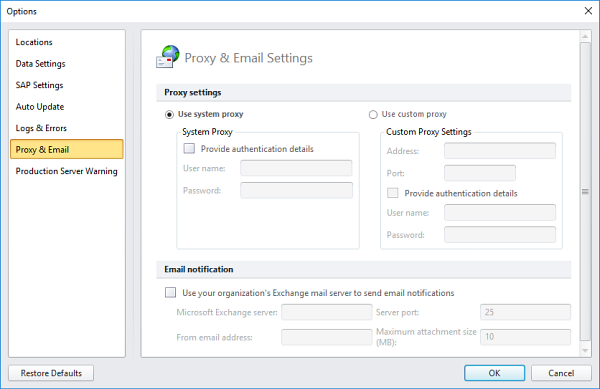Switch to the Auto Update section
The width and height of the screenshot is (600, 389).
pyautogui.click(x=67, y=106)
